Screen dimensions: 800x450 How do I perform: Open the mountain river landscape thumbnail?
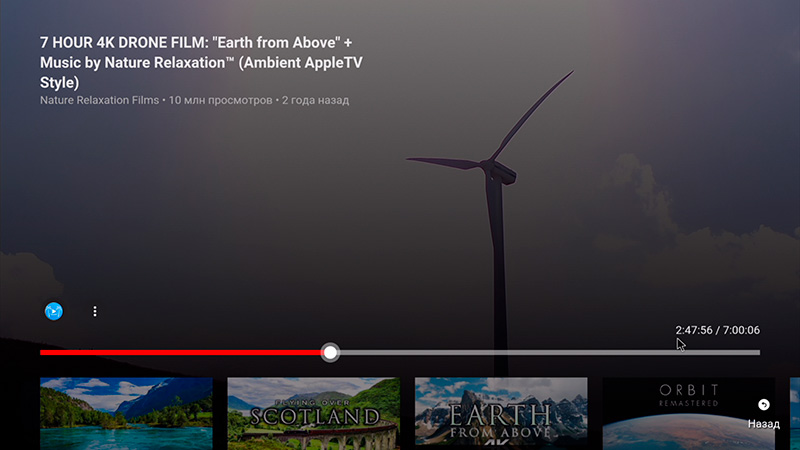tap(126, 413)
